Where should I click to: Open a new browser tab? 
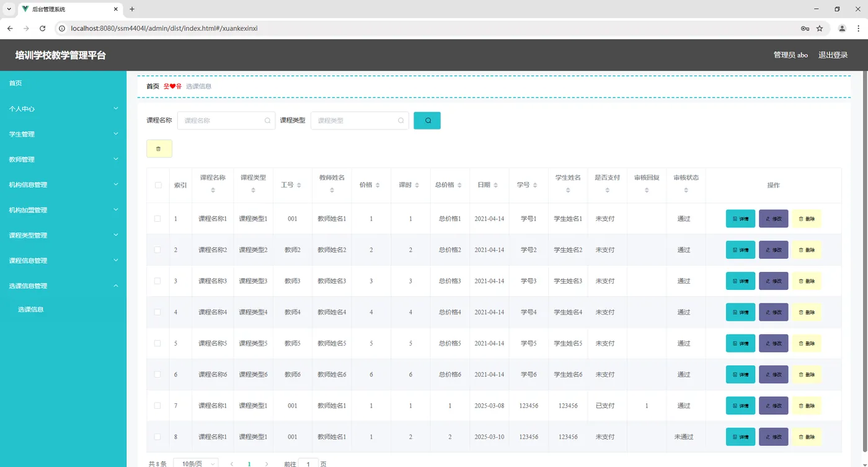132,9
